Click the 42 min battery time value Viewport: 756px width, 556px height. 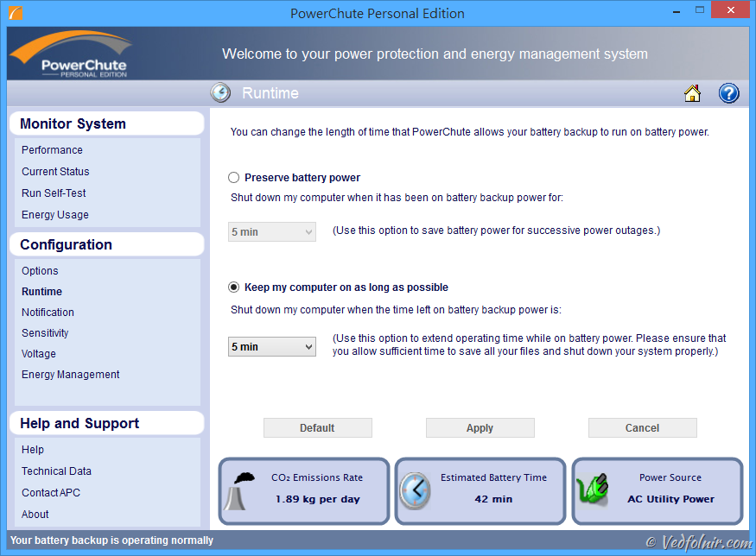493,499
